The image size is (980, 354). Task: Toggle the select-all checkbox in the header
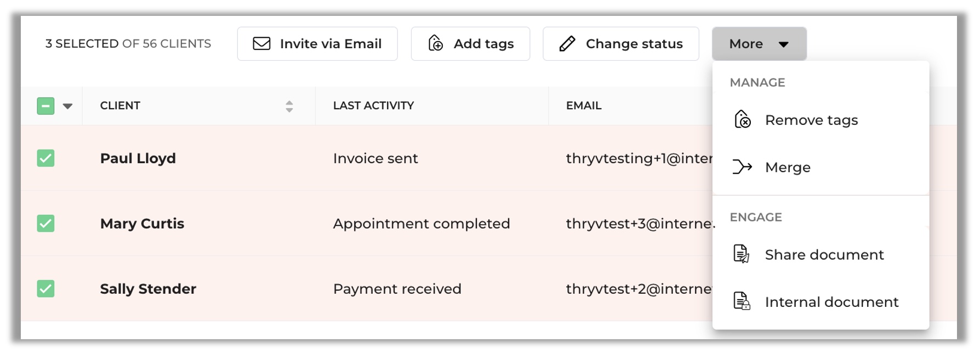click(x=45, y=106)
